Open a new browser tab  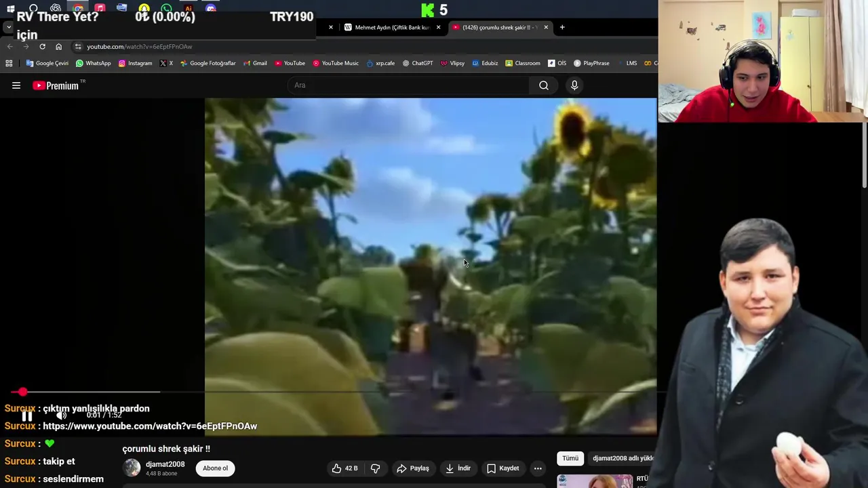pyautogui.click(x=562, y=27)
